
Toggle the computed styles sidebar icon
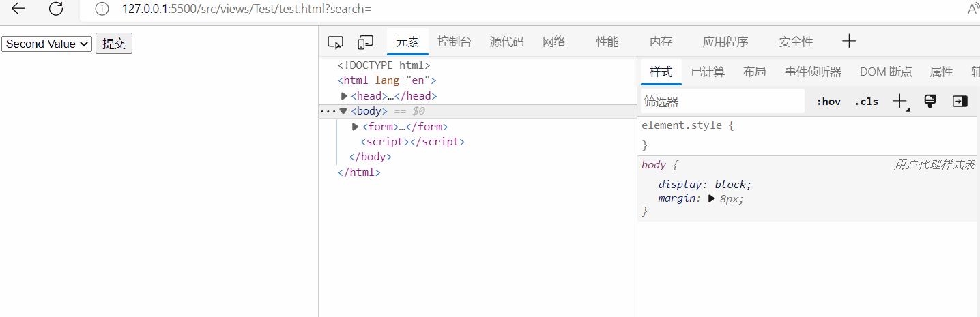coord(960,101)
